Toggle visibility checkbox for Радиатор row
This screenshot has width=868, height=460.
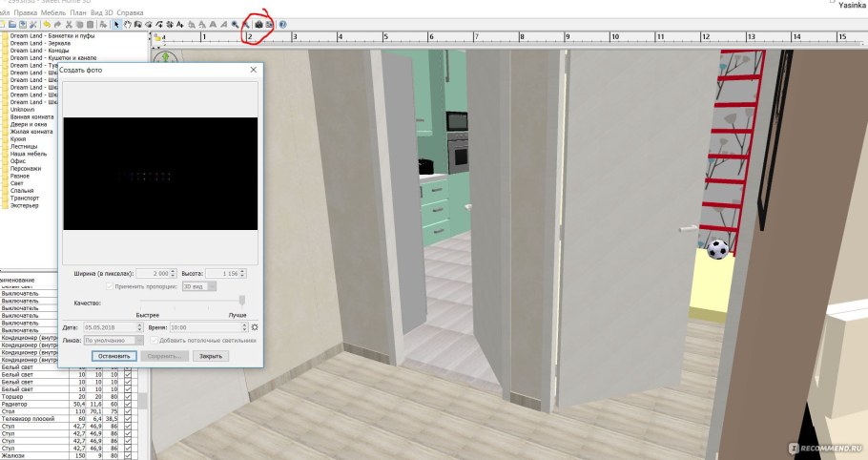click(x=129, y=404)
